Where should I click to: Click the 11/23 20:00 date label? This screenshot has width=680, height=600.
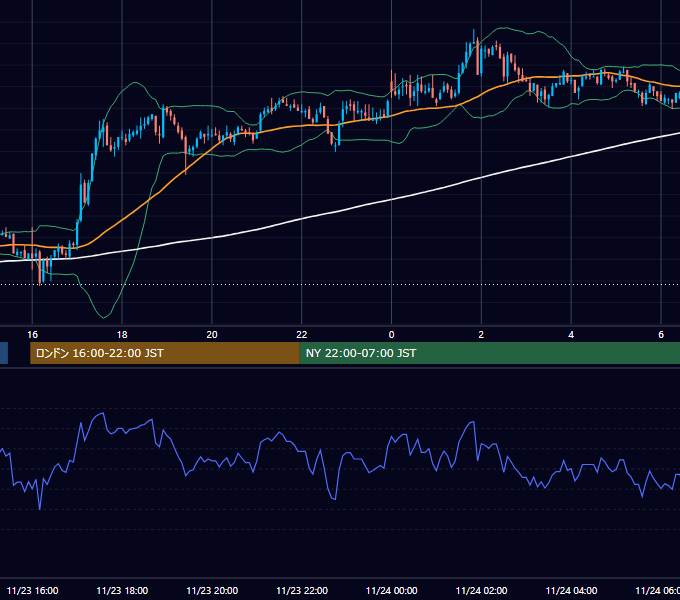tap(212, 590)
